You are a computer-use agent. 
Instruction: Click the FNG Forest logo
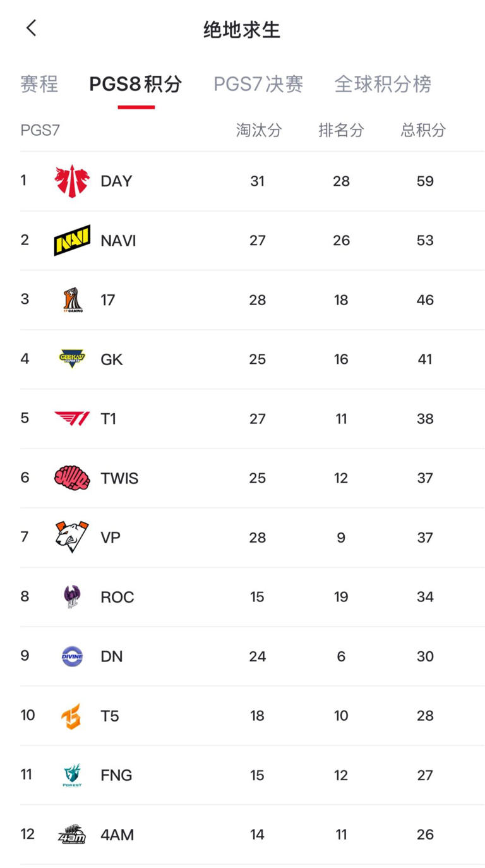pos(72,775)
